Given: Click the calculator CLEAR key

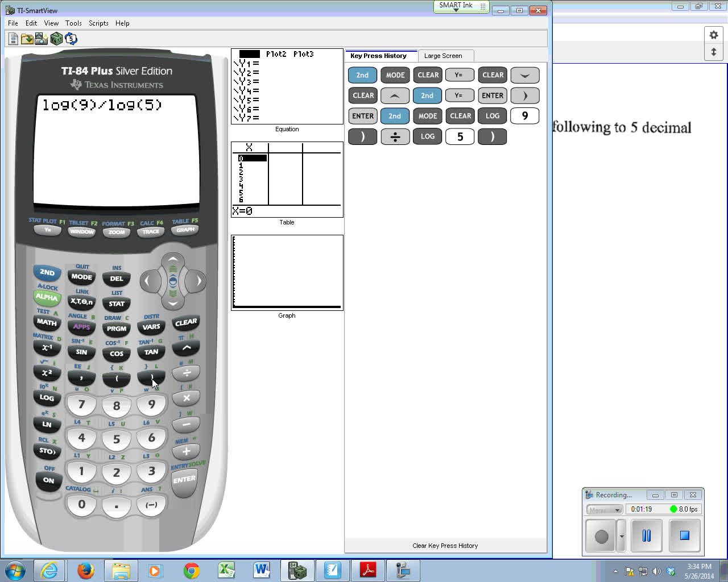Looking at the screenshot, I should 186,323.
